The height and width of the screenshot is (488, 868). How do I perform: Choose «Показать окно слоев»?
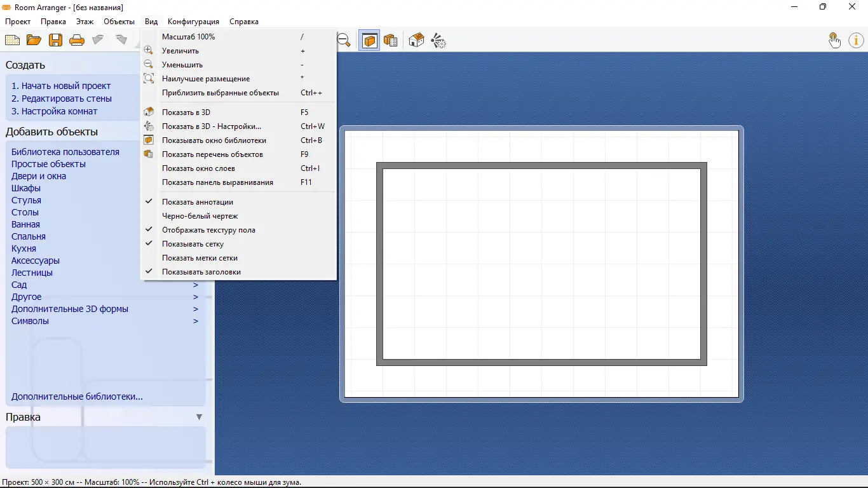click(238, 168)
